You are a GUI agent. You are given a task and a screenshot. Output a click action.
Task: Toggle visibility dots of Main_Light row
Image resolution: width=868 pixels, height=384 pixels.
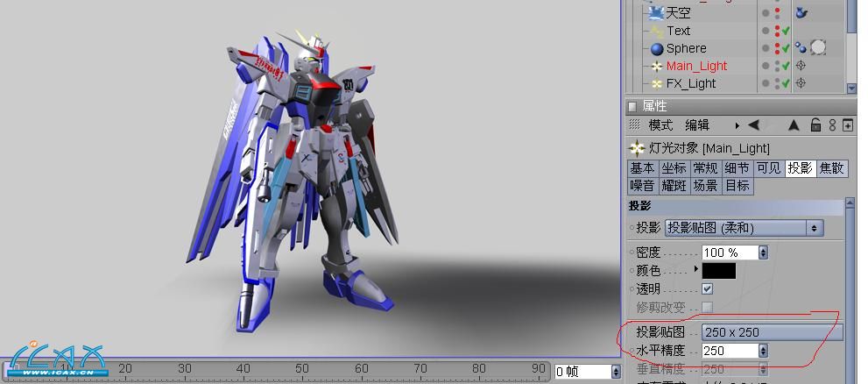tap(777, 66)
